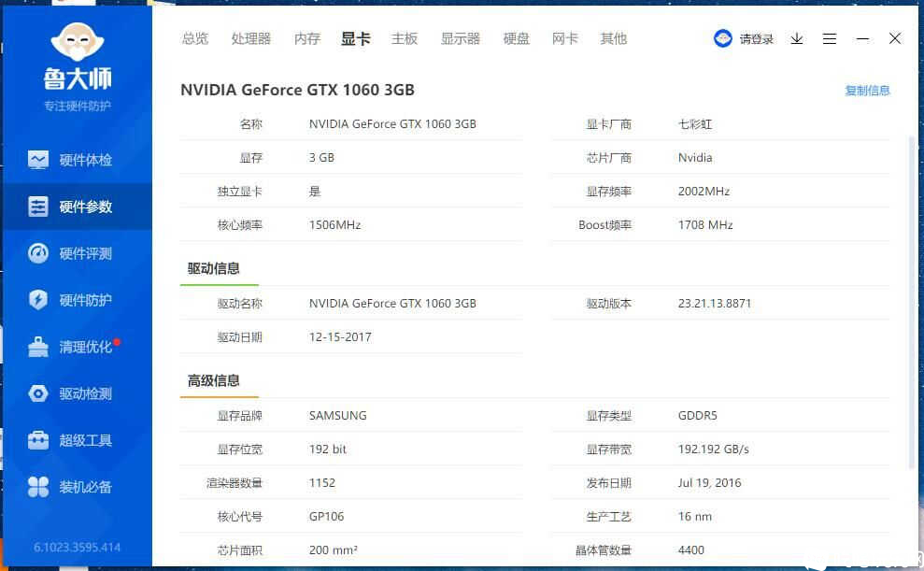This screenshot has width=924, height=571.
Task: Click the driver version 23.21.13.8871
Action: coord(714,304)
